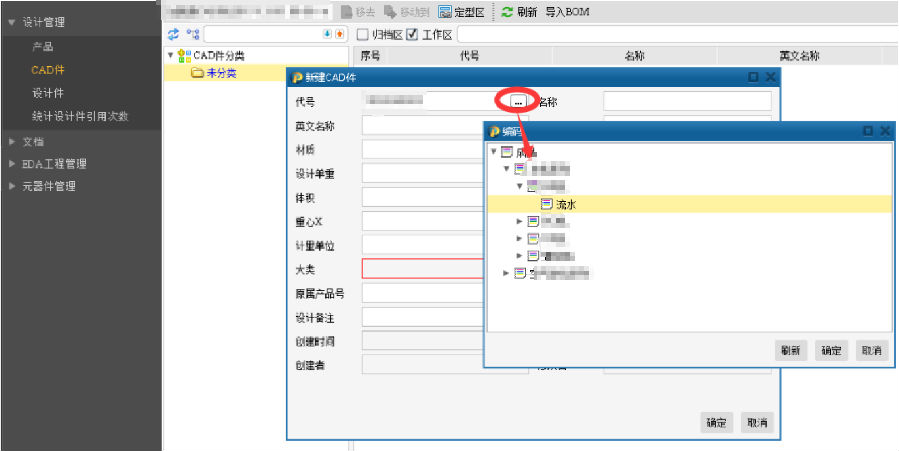Viewport: 899px width, 451px height.
Task: Click the 体积 input field
Action: tap(423, 198)
